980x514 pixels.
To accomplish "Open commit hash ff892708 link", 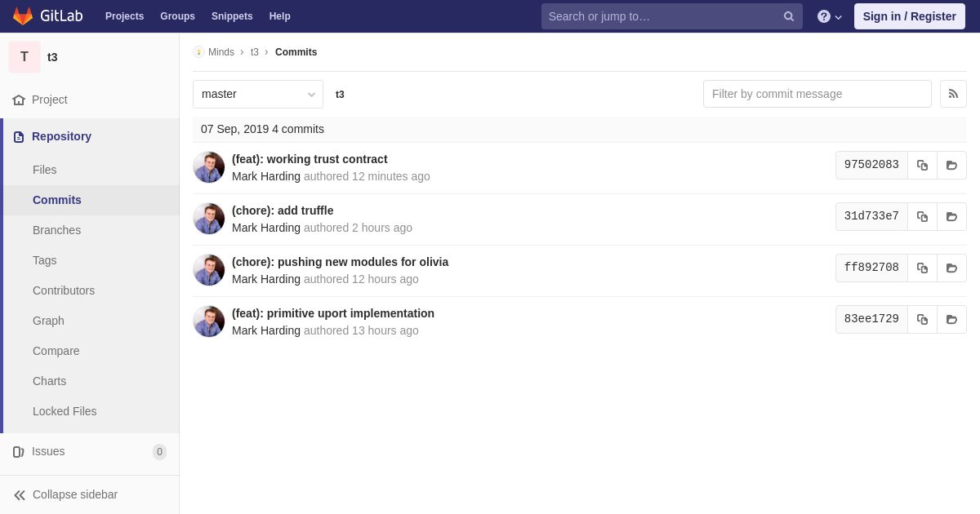I will pos(871,268).
